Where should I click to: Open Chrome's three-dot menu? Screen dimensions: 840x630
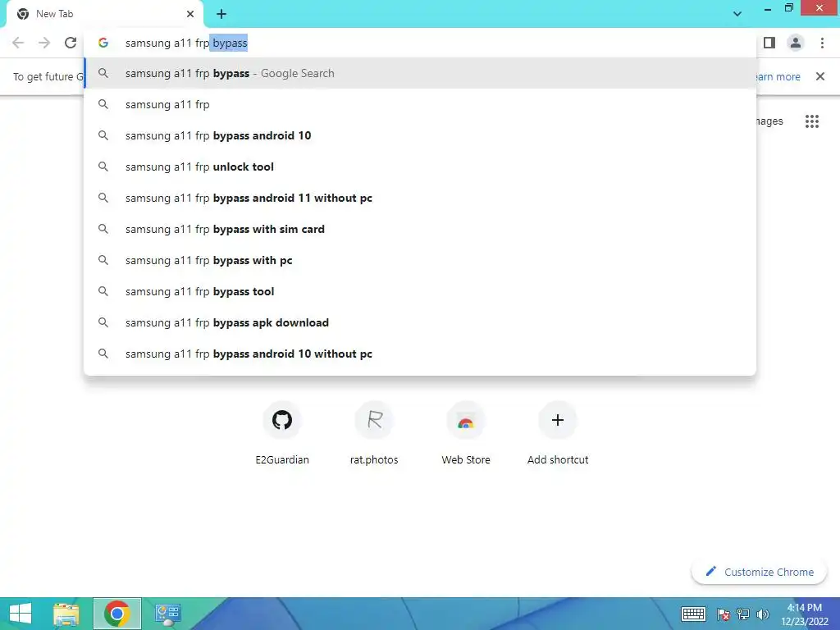(x=822, y=43)
